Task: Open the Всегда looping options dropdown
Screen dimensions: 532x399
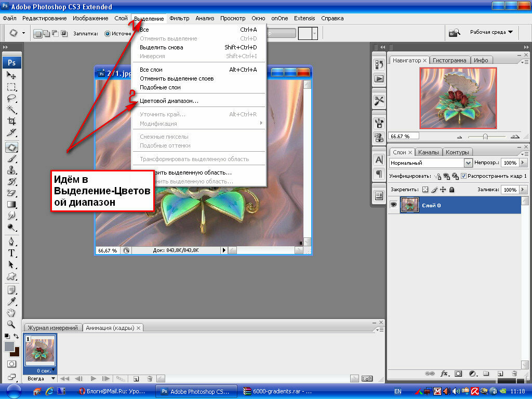Action: click(x=41, y=378)
